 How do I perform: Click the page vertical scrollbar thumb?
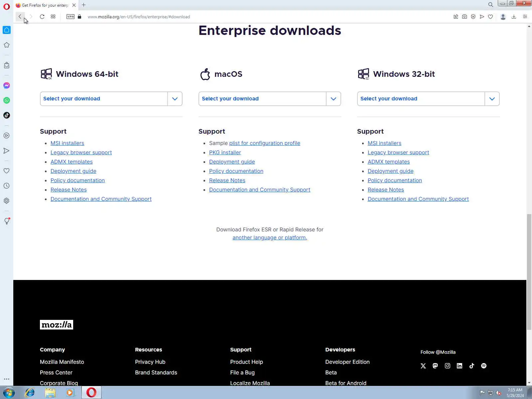[529, 272]
